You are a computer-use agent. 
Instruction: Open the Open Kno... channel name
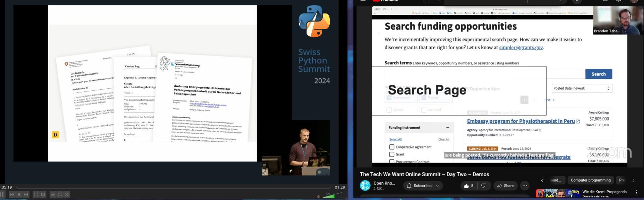[384, 183]
